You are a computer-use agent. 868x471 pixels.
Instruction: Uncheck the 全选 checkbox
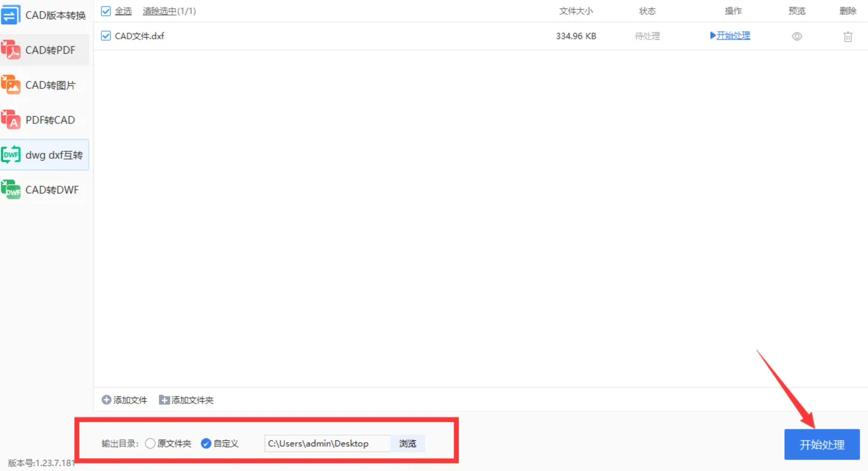(x=106, y=11)
